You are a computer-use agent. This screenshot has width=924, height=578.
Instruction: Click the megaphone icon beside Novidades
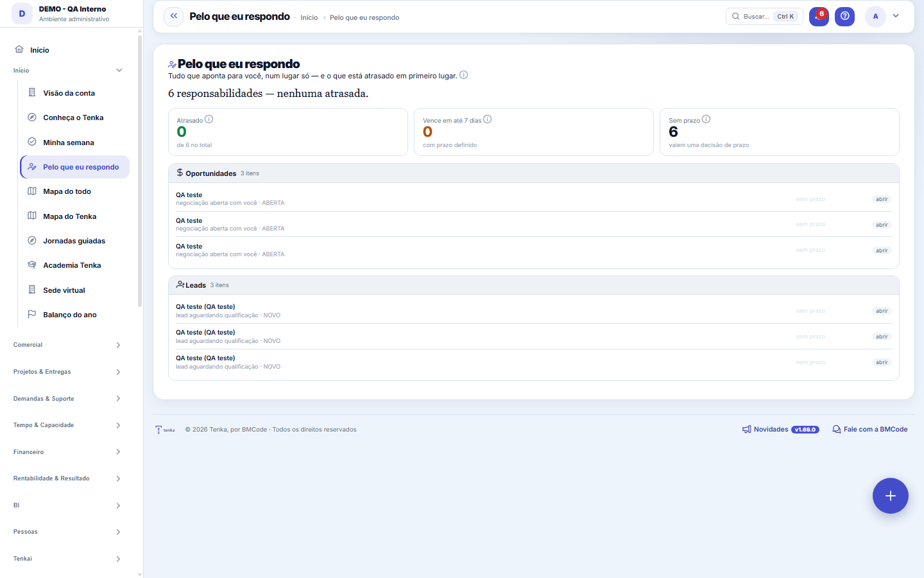coord(746,430)
